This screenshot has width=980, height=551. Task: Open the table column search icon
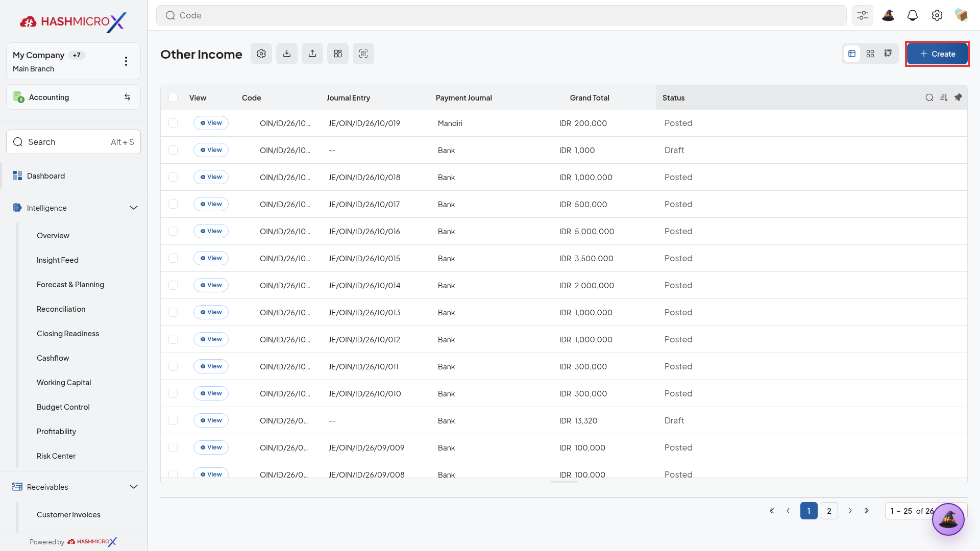tap(929, 97)
